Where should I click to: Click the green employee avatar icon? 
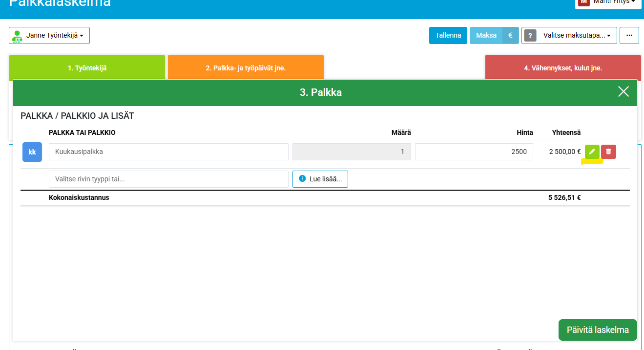(17, 36)
